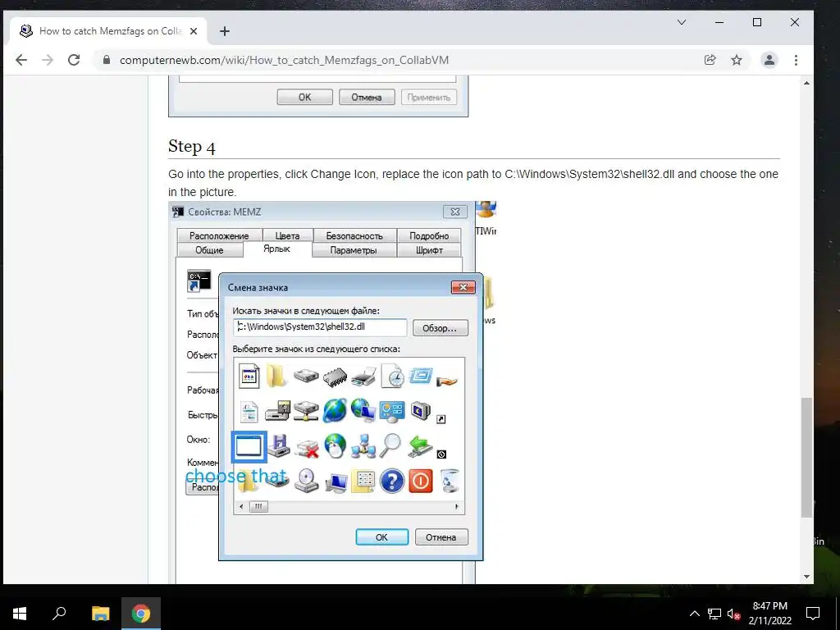The image size is (840, 630).
Task: Open the notification center icon
Action: 813,614
